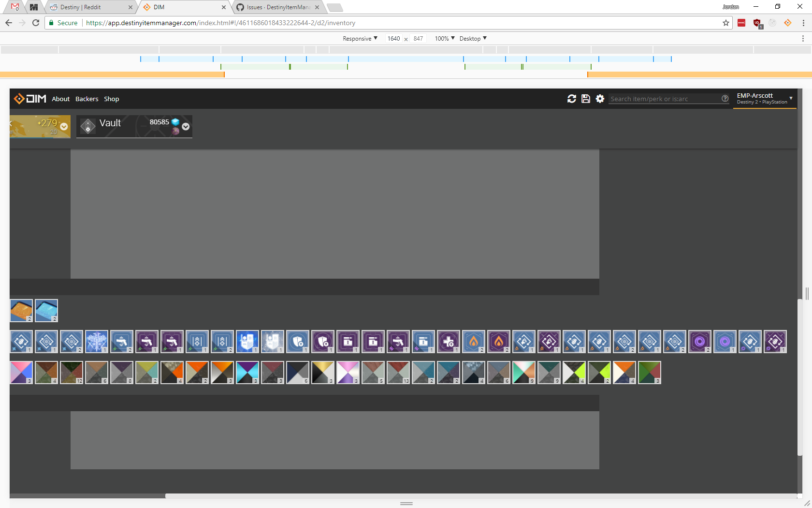Image resolution: width=812 pixels, height=508 pixels.
Task: Select the purple medical plus mod
Action: point(449,342)
